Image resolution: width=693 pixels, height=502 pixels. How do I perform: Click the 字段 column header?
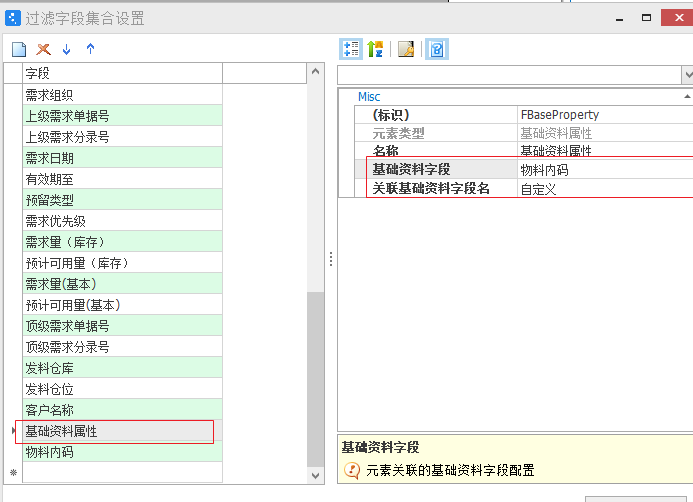[120, 73]
